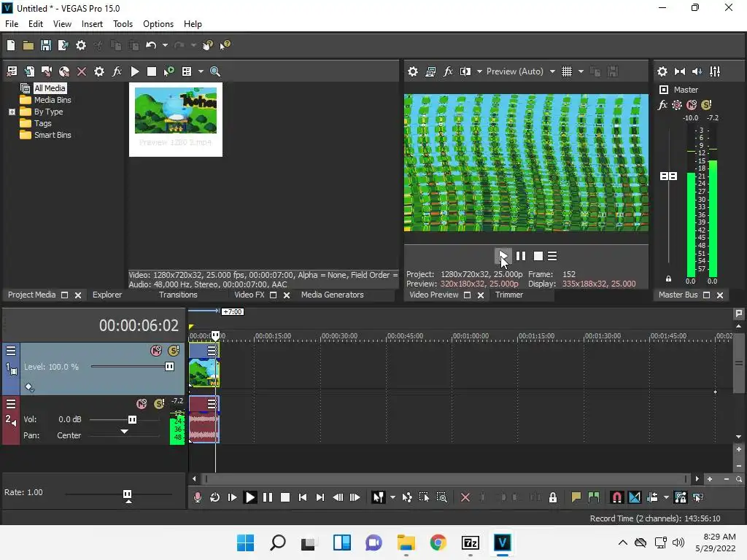
Task: Open media views dropdown arrow
Action: point(201,71)
